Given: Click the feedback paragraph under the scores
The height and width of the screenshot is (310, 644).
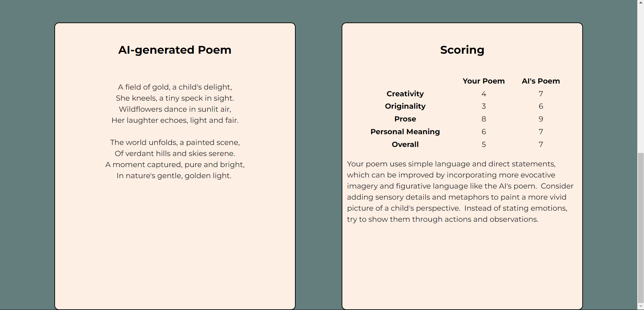Looking at the screenshot, I should 460,192.
